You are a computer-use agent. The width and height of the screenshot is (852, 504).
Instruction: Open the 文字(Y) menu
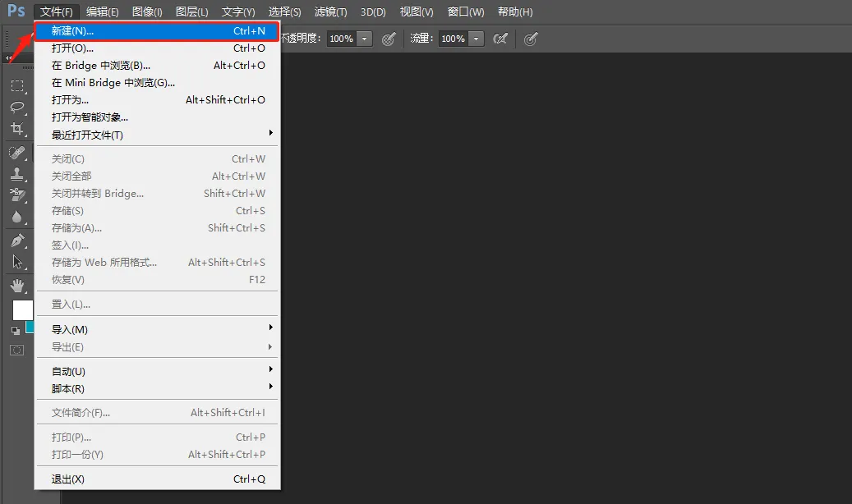coord(238,12)
